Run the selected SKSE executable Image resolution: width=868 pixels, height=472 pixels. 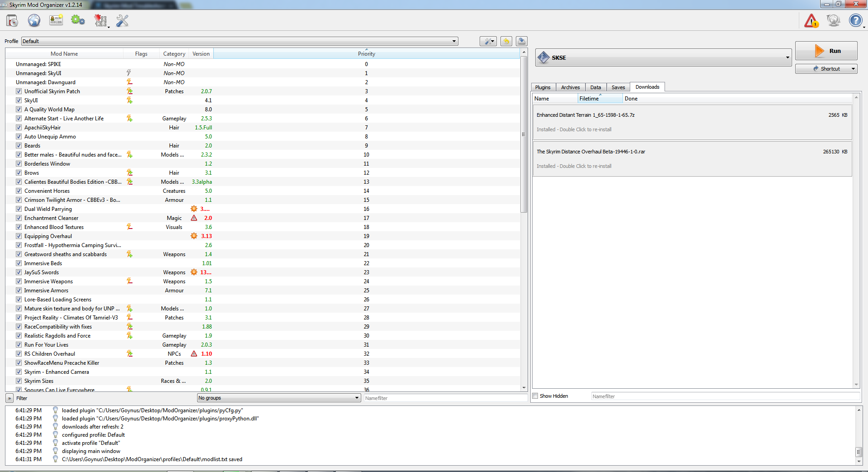point(826,51)
